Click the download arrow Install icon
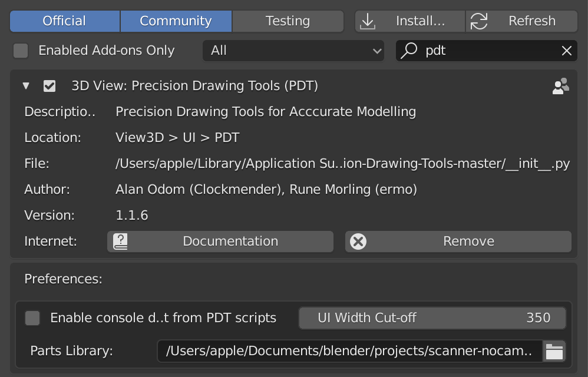The height and width of the screenshot is (377, 588). click(368, 21)
